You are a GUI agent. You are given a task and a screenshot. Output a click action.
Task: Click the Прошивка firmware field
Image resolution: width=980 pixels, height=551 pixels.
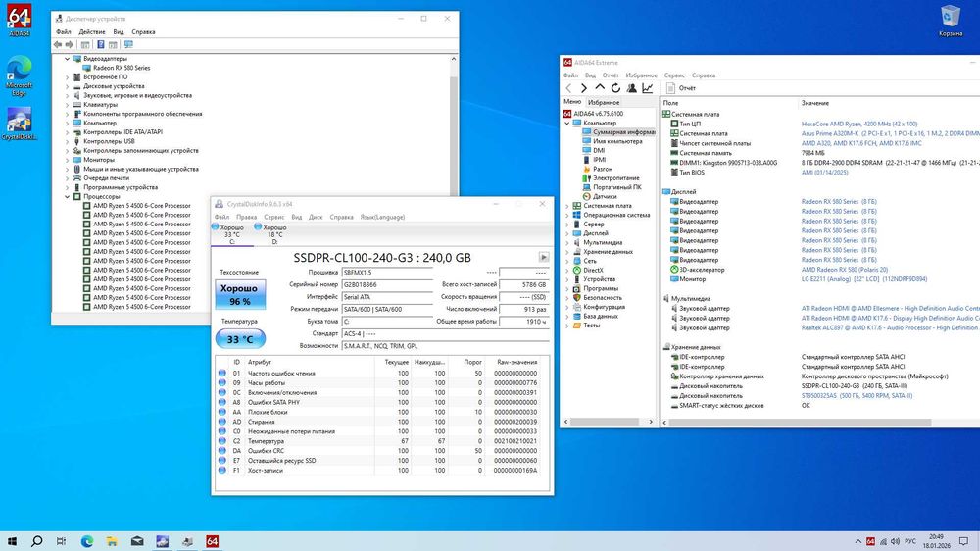(387, 273)
